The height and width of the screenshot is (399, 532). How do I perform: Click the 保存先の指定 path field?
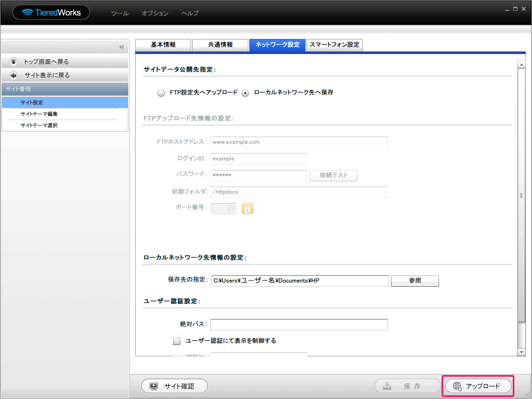pos(300,281)
